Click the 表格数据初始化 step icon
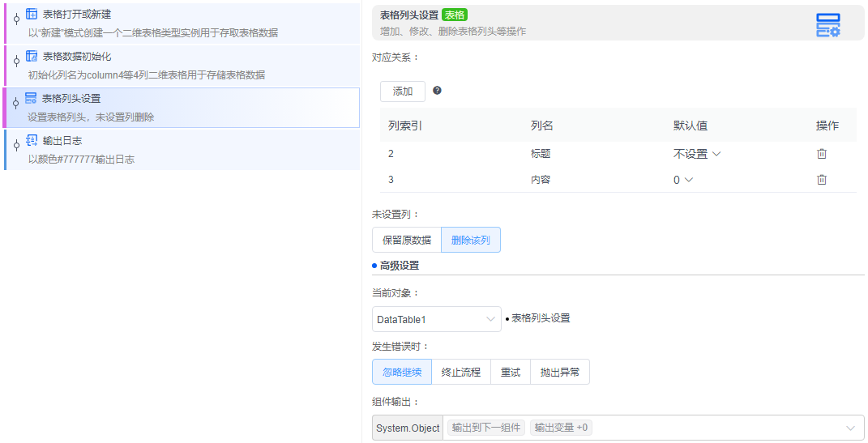 click(x=32, y=57)
